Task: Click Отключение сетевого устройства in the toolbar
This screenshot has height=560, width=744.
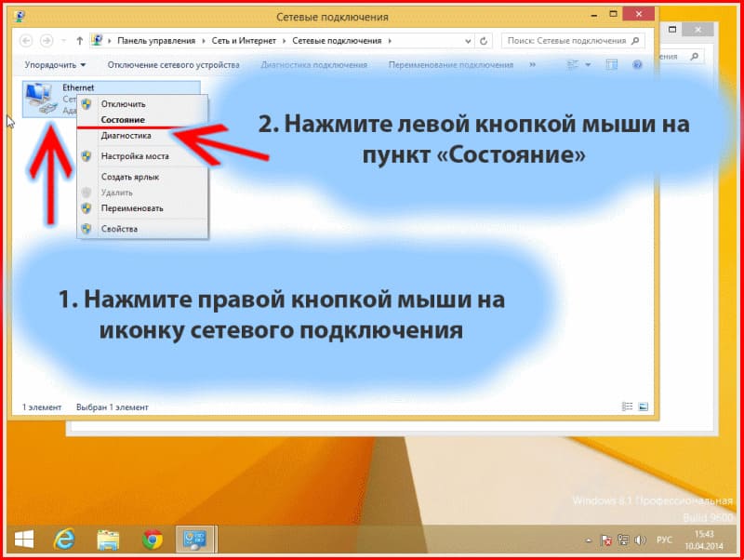Action: (x=173, y=64)
